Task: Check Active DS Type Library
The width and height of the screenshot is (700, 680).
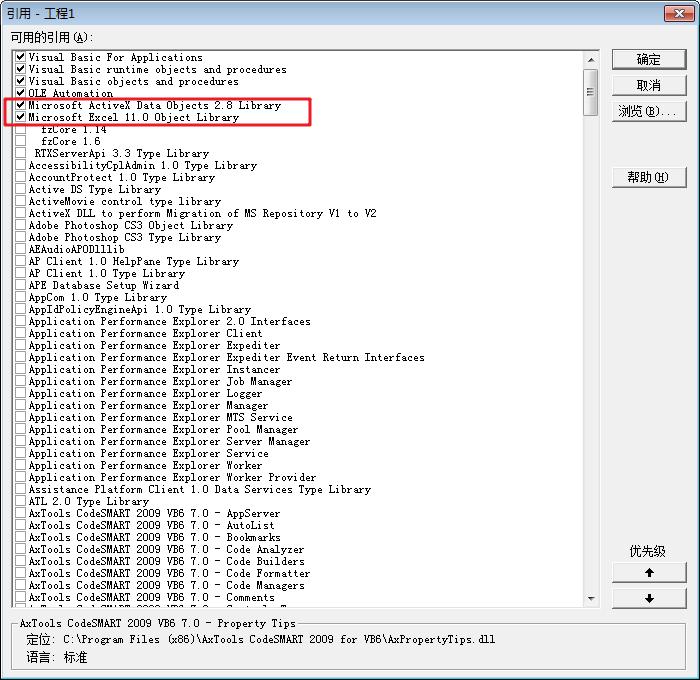Action: point(21,189)
